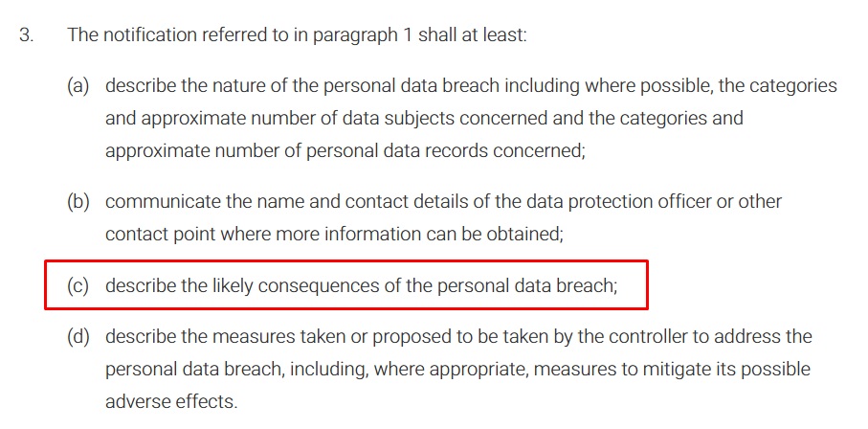Image resolution: width=868 pixels, height=429 pixels.
Task: Click the "(a)" list marker
Action: pyautogui.click(x=78, y=86)
